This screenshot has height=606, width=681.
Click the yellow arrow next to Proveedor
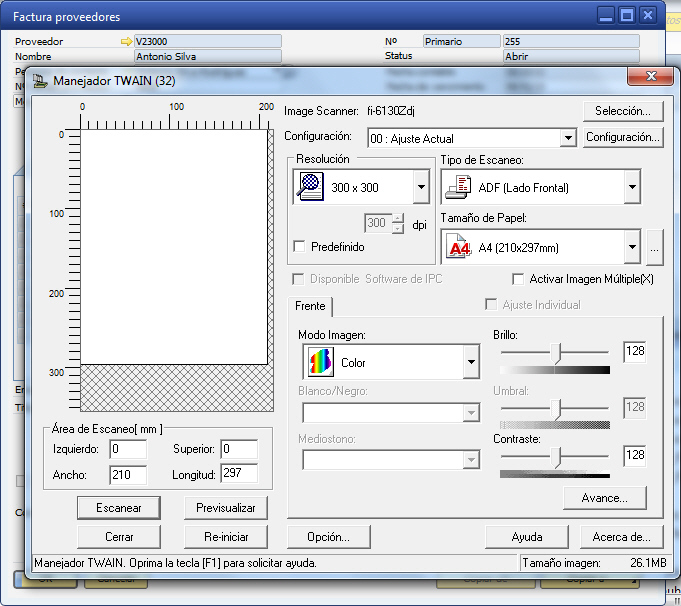pyautogui.click(x=125, y=42)
